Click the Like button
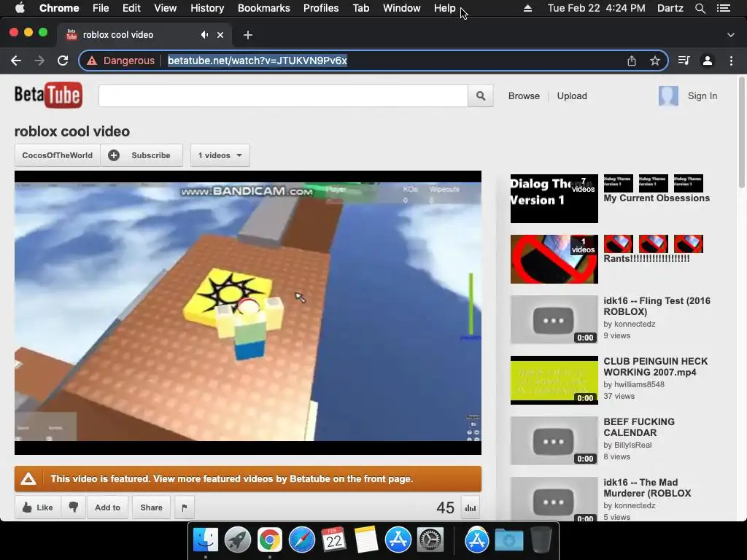This screenshot has height=560, width=747. click(x=38, y=507)
